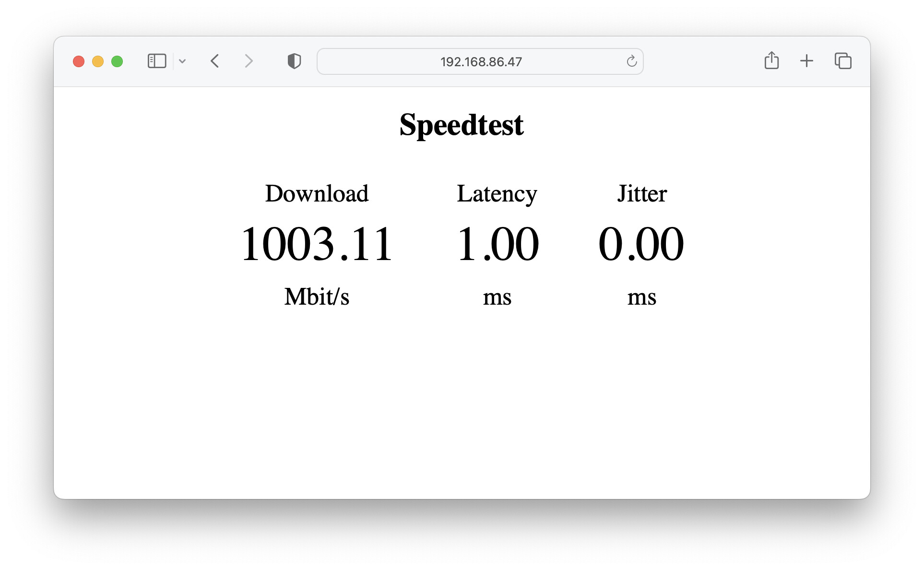
Task: Go forward with the forward arrow
Action: [x=249, y=61]
